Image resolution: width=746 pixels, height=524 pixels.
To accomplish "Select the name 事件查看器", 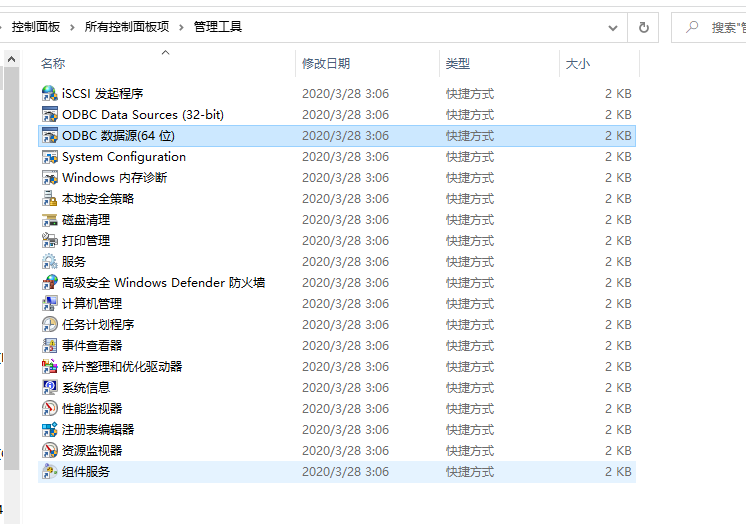I will click(92, 346).
